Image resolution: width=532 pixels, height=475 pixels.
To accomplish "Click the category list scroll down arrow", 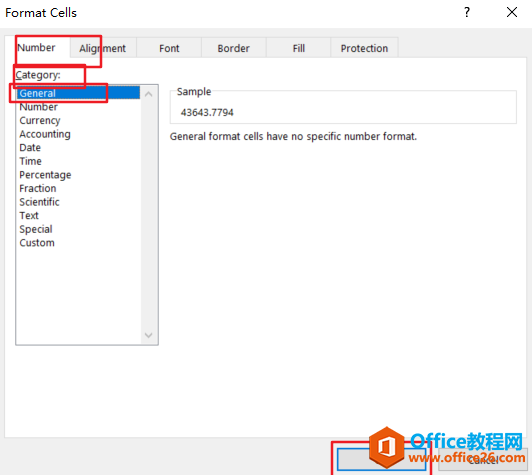I will 149,335.
